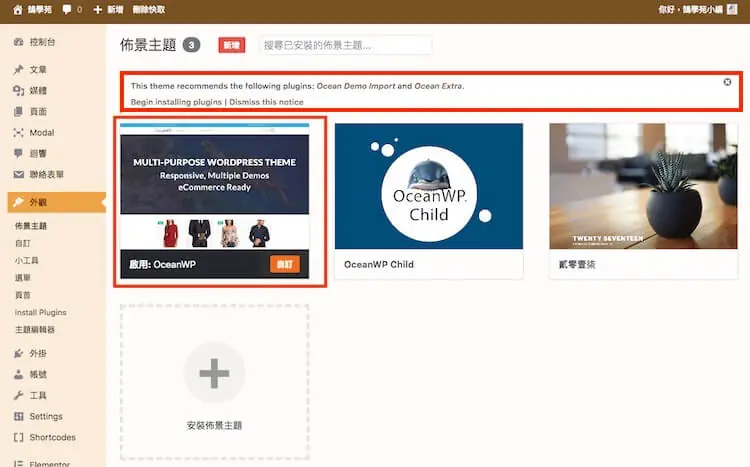The image size is (750, 467).
Task: Open the comments bubble in admin bar
Action: tap(67, 10)
